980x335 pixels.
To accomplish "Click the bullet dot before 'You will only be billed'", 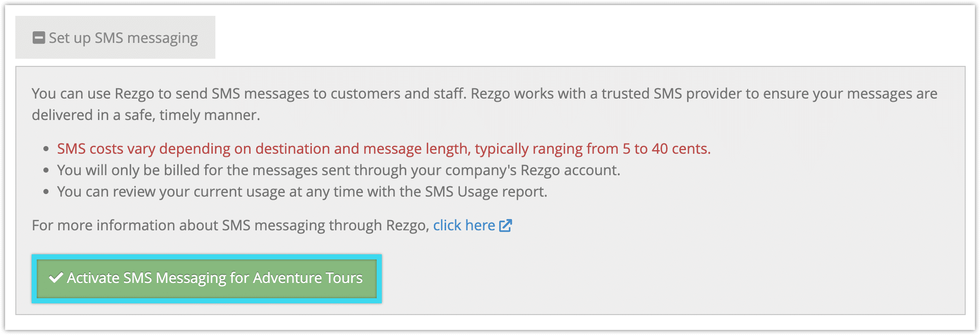I will [46, 171].
